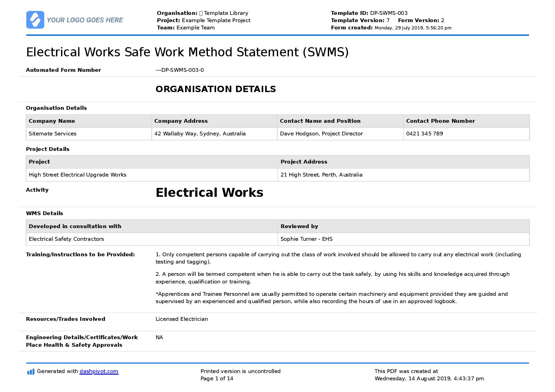Click the Automated Form Number value
Viewport: 555px width, 392px height.
click(180, 70)
